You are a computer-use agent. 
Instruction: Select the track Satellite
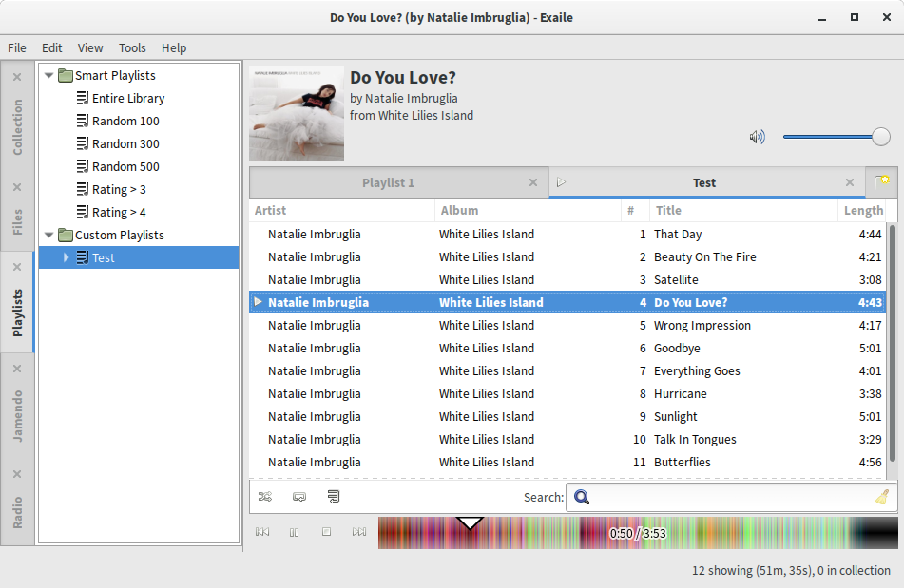pyautogui.click(x=567, y=280)
